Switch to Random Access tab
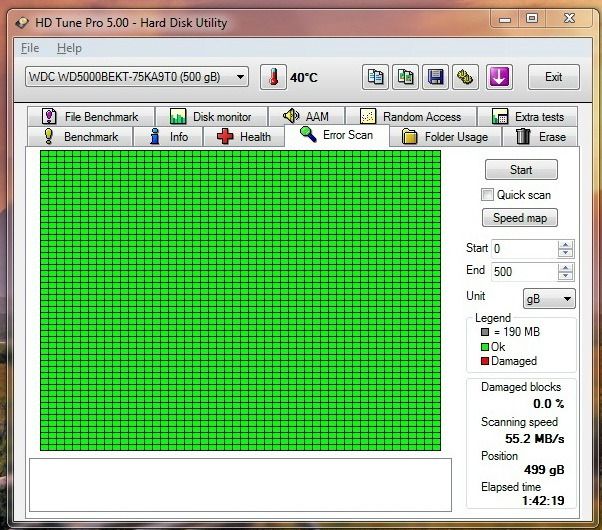The image size is (602, 530). click(411, 116)
